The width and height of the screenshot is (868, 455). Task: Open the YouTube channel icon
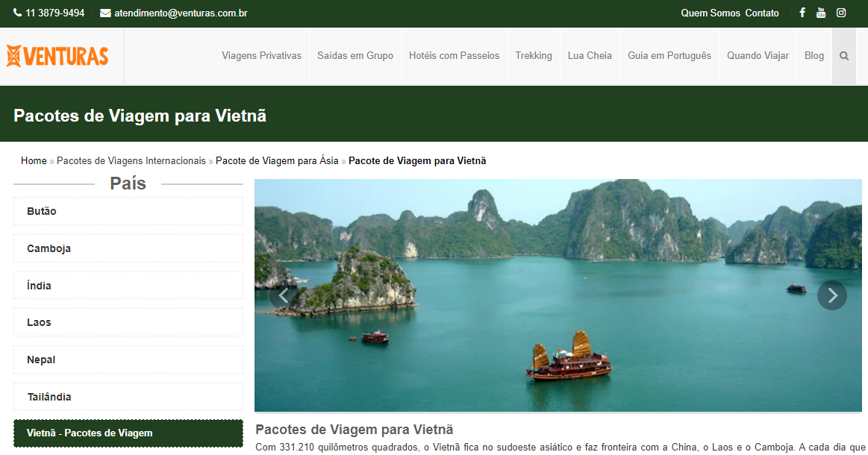(x=821, y=13)
